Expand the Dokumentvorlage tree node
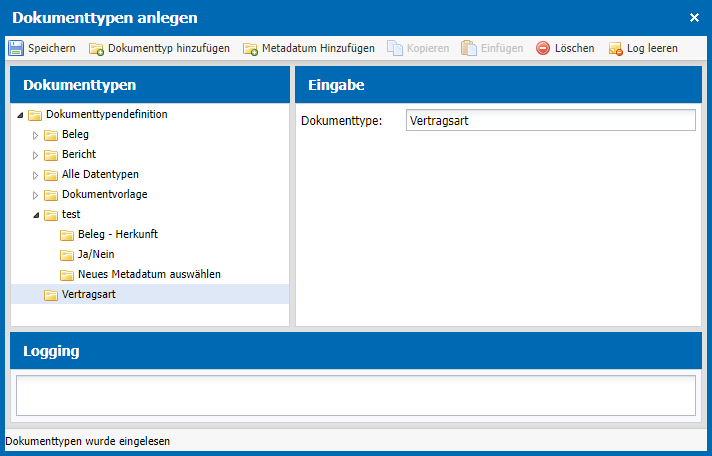Screen dimensions: 712x456 pos(35,195)
